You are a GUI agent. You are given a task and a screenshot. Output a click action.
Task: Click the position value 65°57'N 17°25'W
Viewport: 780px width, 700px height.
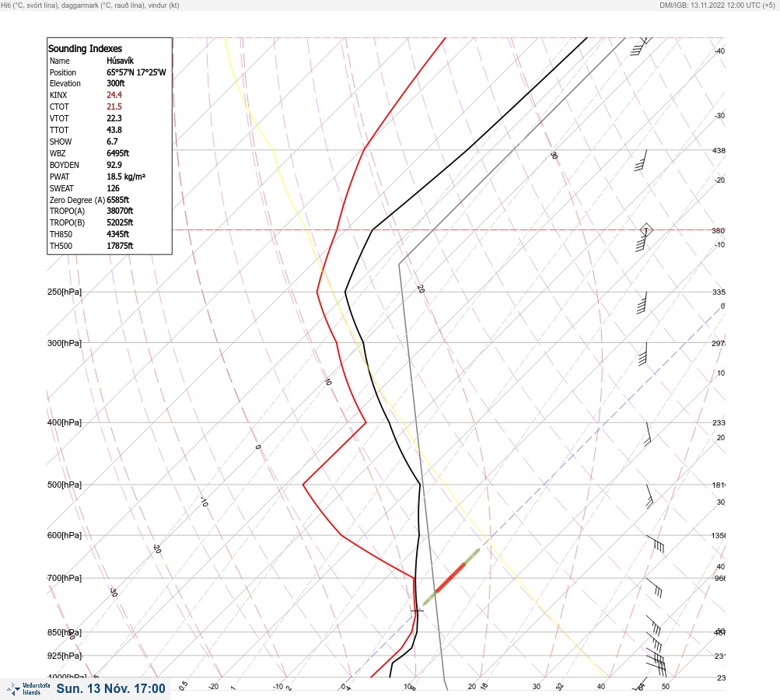(x=136, y=72)
